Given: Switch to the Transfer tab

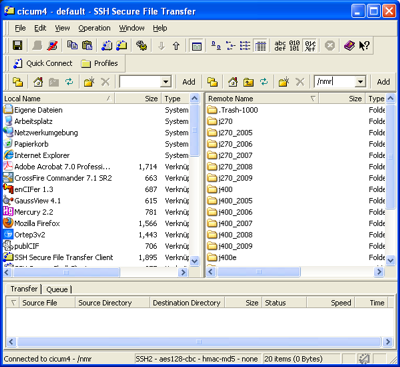Looking at the screenshot, I should click(x=24, y=289).
